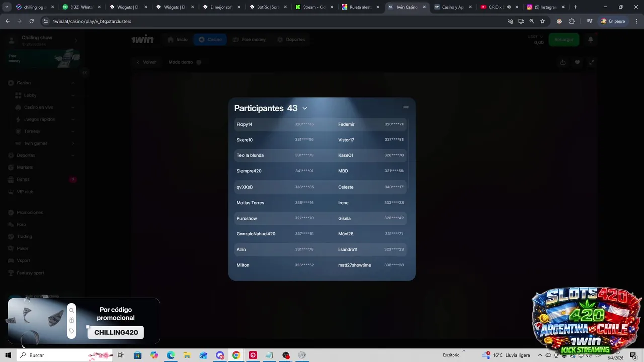Bookmark this page with the star icon

click(543, 21)
